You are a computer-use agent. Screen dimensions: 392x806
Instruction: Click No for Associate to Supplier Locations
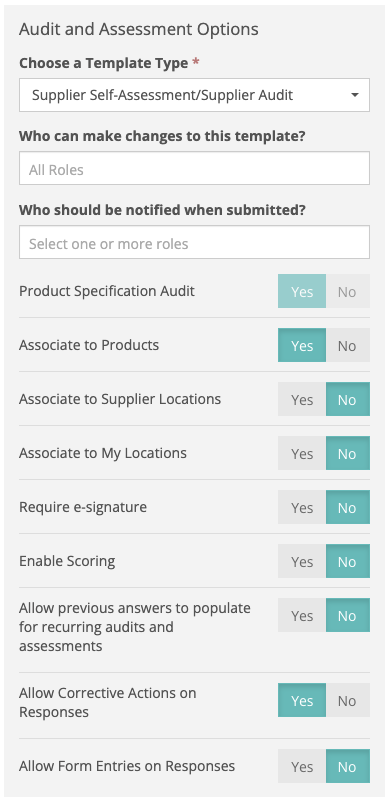348,399
